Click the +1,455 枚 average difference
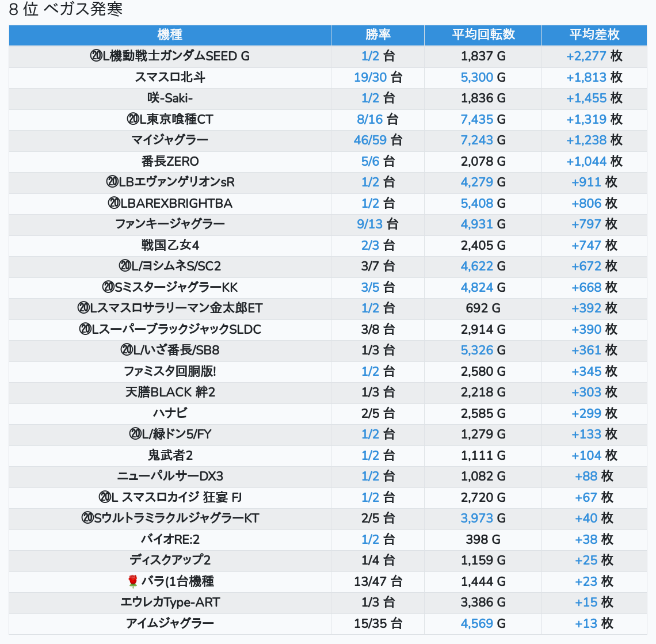 594,98
